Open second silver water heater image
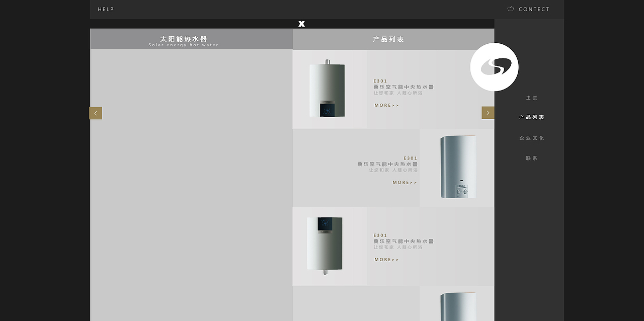The width and height of the screenshot is (644, 321). coord(458,167)
